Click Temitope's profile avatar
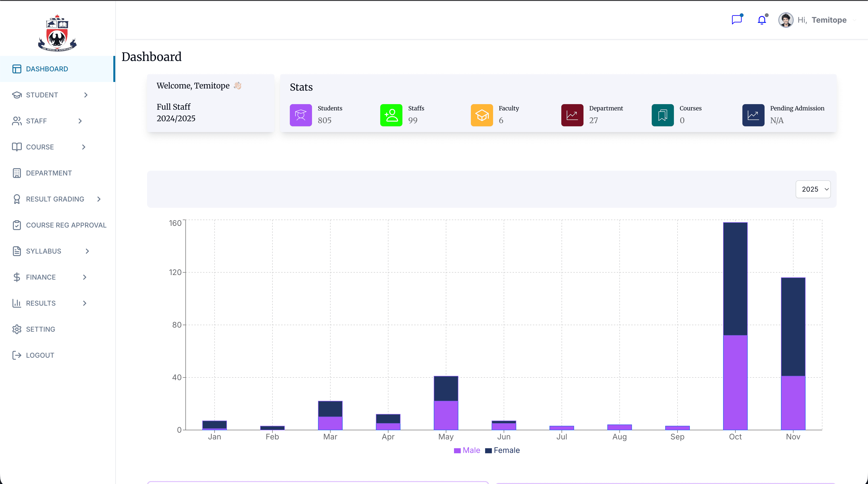This screenshot has height=484, width=868. (786, 20)
